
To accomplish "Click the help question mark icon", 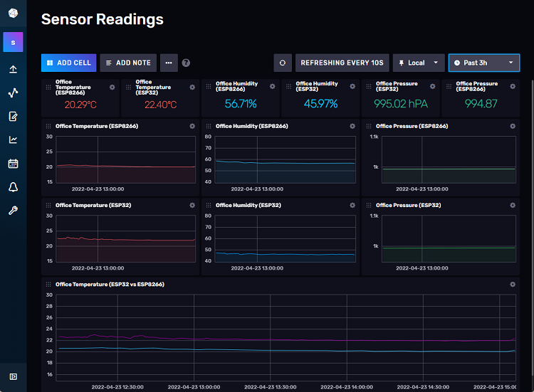I will point(186,63).
